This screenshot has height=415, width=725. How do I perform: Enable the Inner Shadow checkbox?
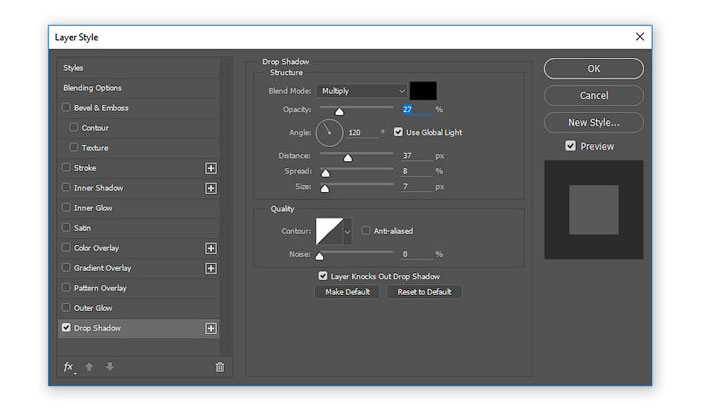[66, 187]
